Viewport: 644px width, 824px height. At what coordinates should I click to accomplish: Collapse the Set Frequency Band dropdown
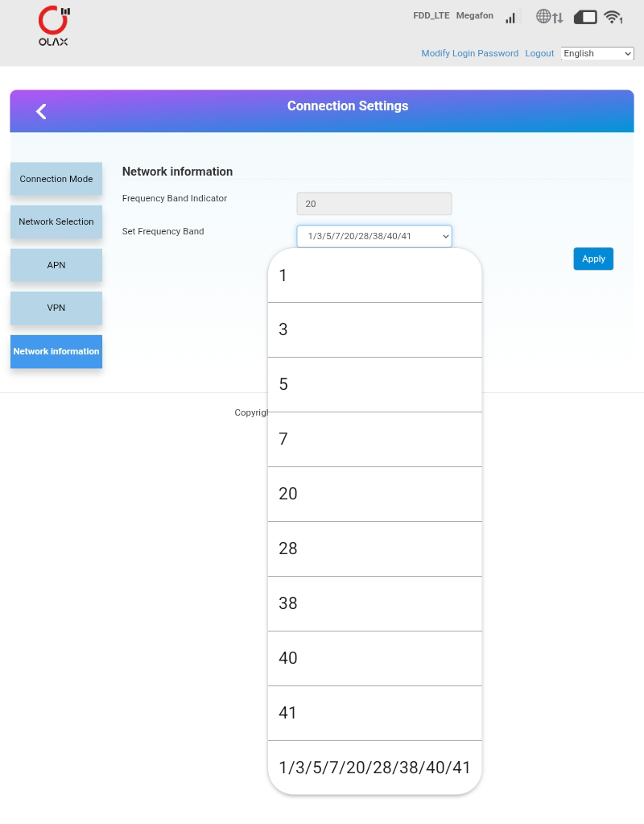pos(374,236)
